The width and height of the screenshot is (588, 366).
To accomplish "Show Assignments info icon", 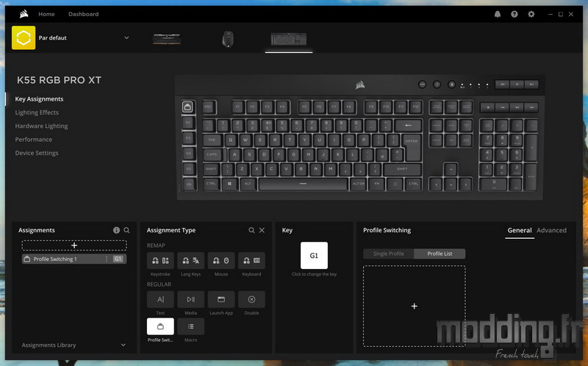I will [x=116, y=230].
